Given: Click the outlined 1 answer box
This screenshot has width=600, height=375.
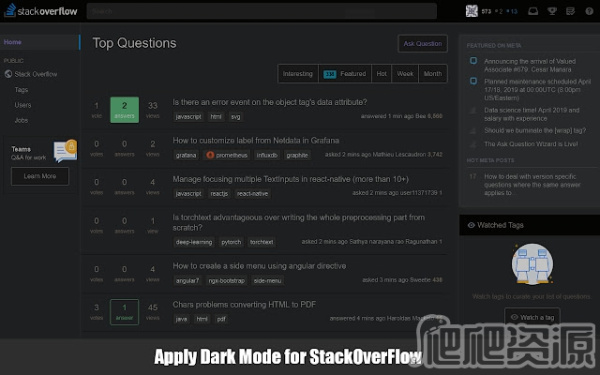Looking at the screenshot, I should pos(124,312).
